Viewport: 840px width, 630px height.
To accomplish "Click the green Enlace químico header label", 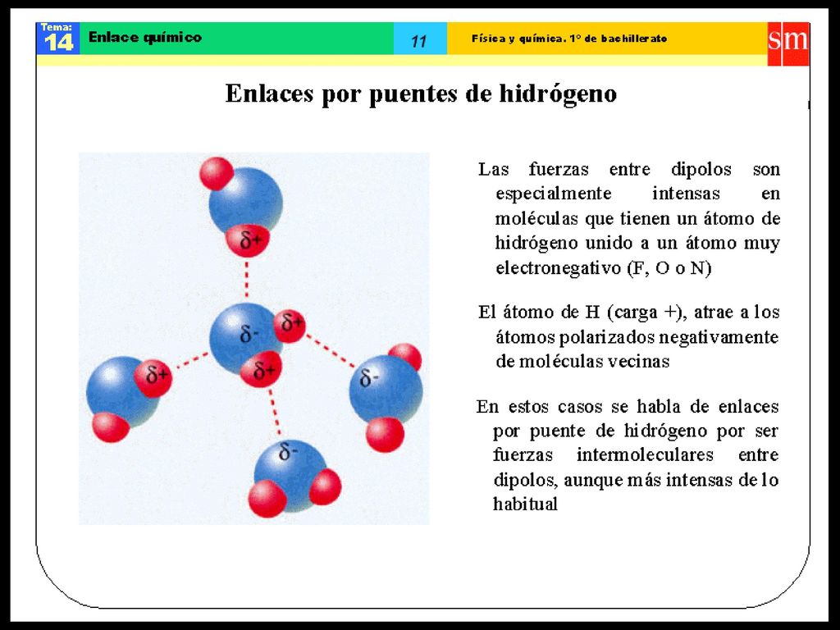I will coord(145,37).
